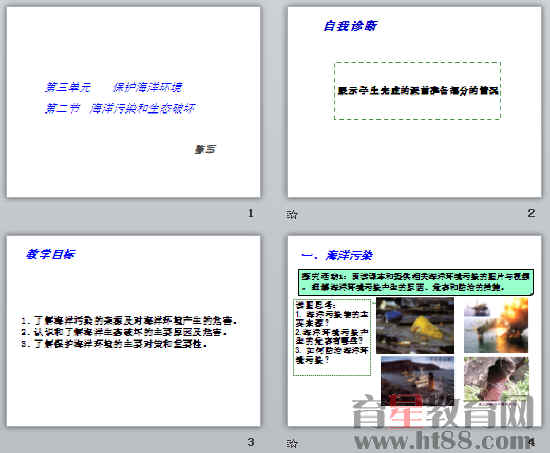Click the oiled bird photo on slide 4
This screenshot has width=550, height=453.
click(496, 380)
